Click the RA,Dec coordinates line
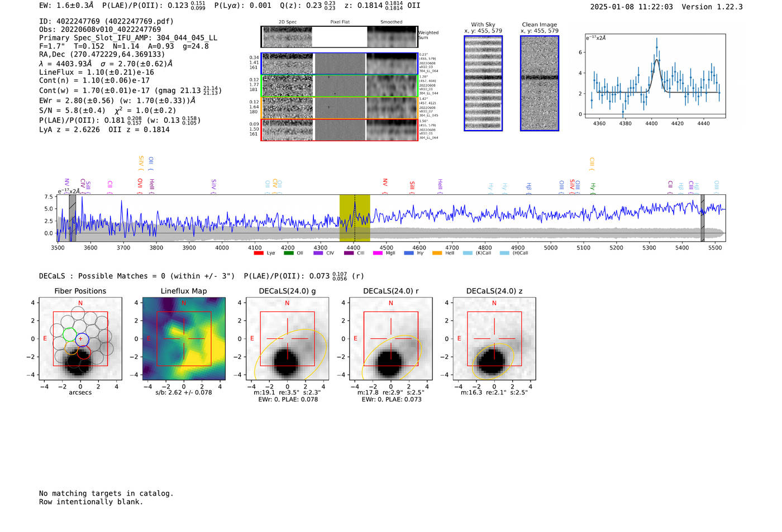This screenshot has height=532, width=782. (x=102, y=55)
